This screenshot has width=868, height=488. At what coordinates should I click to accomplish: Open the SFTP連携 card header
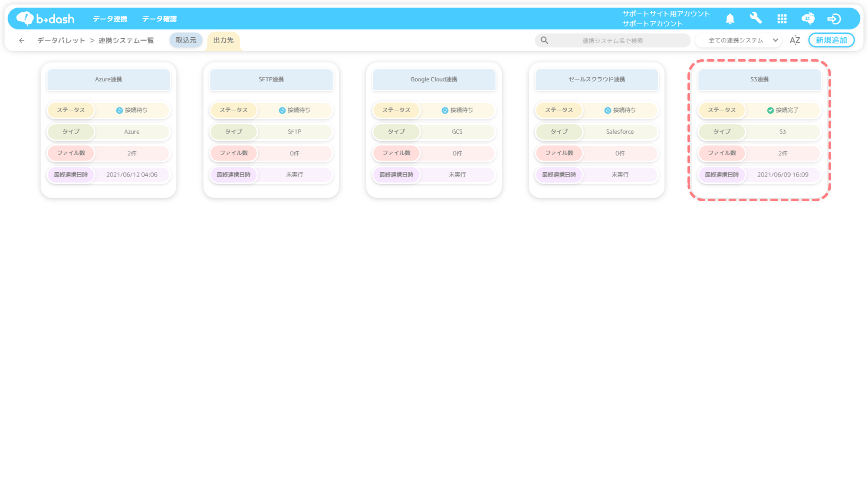[271, 79]
